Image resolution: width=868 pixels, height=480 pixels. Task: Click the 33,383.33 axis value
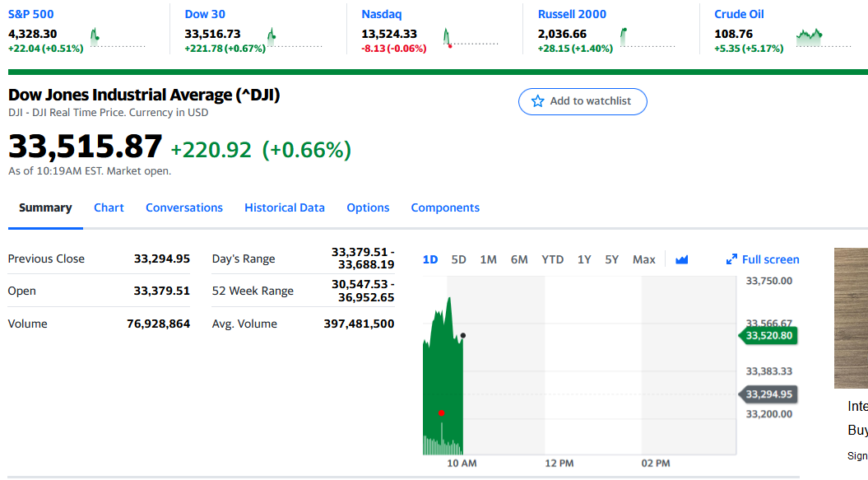(x=769, y=371)
